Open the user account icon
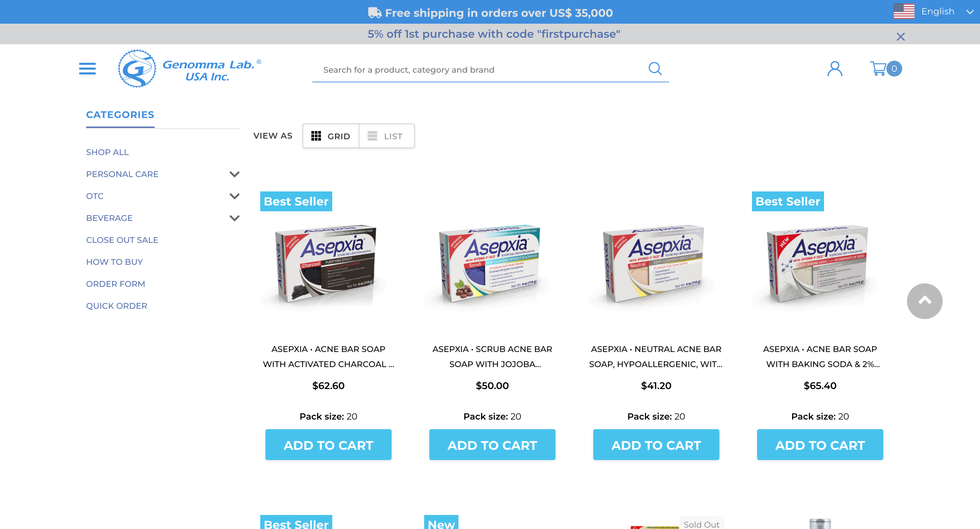Screen dimensions: 980x529 [x=835, y=69]
